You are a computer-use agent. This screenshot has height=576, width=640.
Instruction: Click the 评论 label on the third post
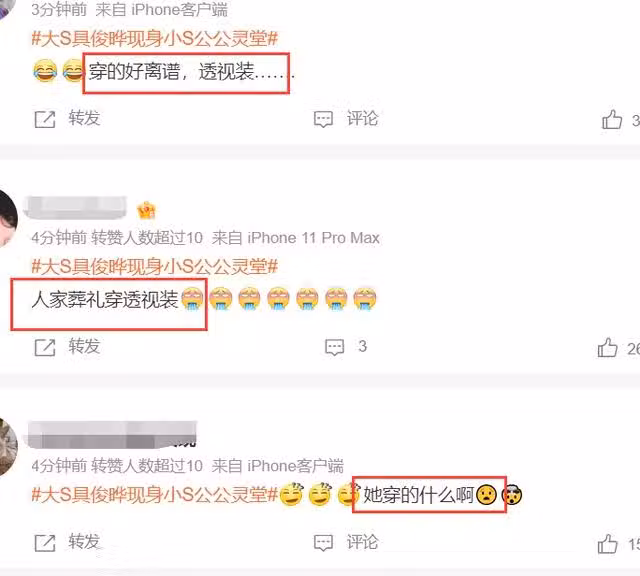(362, 542)
